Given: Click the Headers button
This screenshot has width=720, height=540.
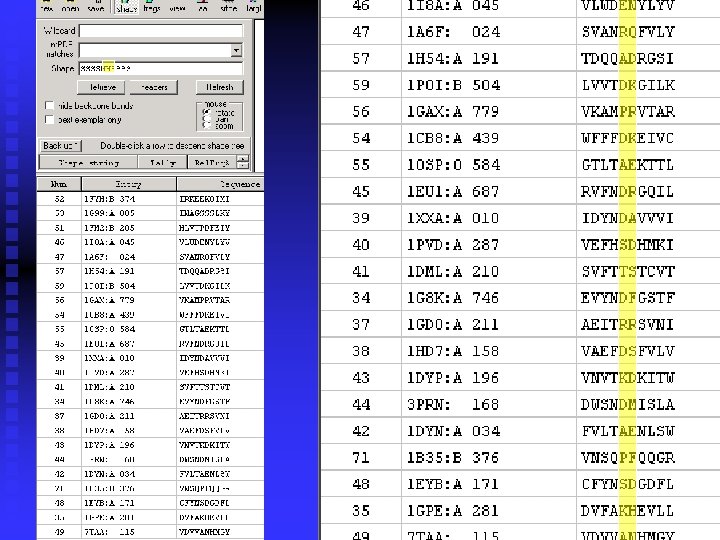Looking at the screenshot, I should (x=154, y=87).
